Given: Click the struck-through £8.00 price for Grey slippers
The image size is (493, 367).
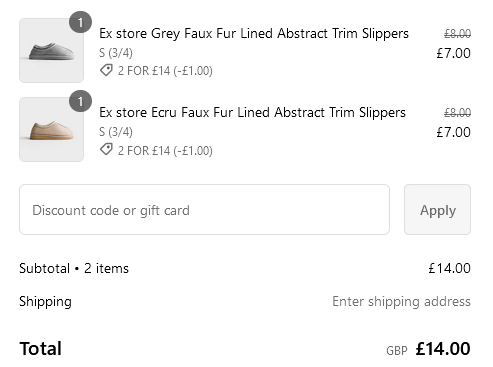Looking at the screenshot, I should [x=457, y=34].
